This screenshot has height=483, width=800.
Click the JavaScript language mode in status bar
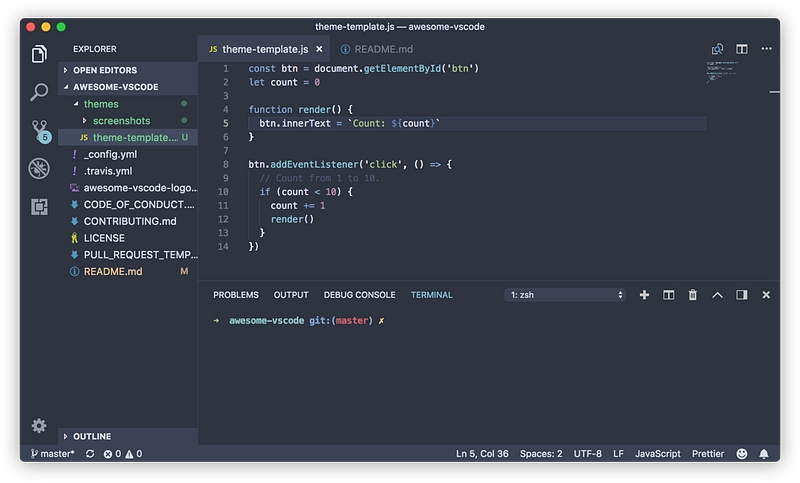click(657, 453)
